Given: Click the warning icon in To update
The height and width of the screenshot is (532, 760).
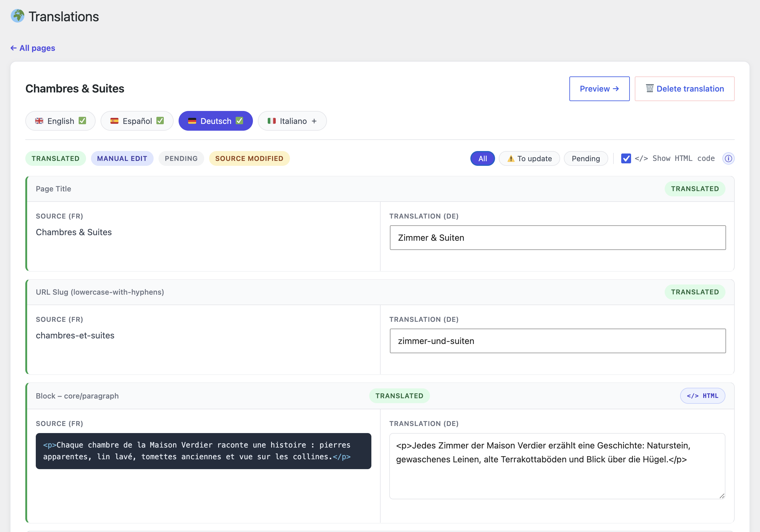Looking at the screenshot, I should tap(511, 158).
